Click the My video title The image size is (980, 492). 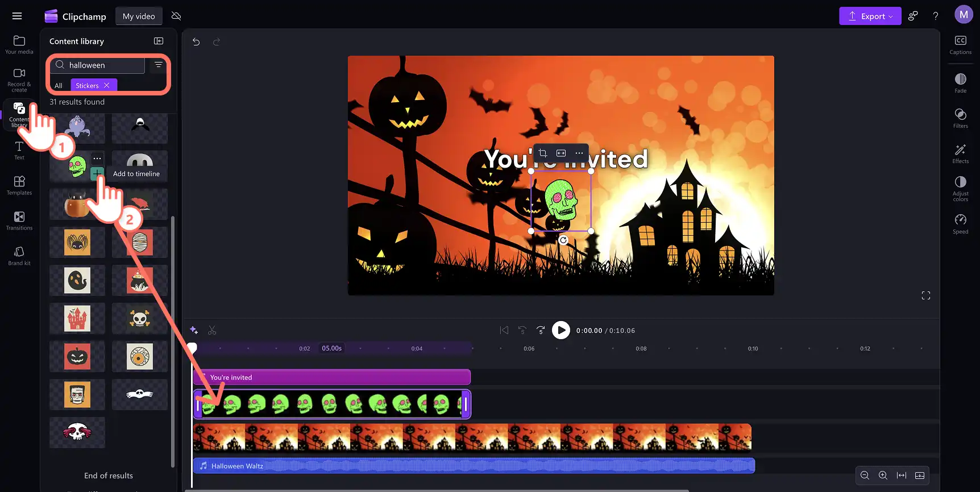139,16
